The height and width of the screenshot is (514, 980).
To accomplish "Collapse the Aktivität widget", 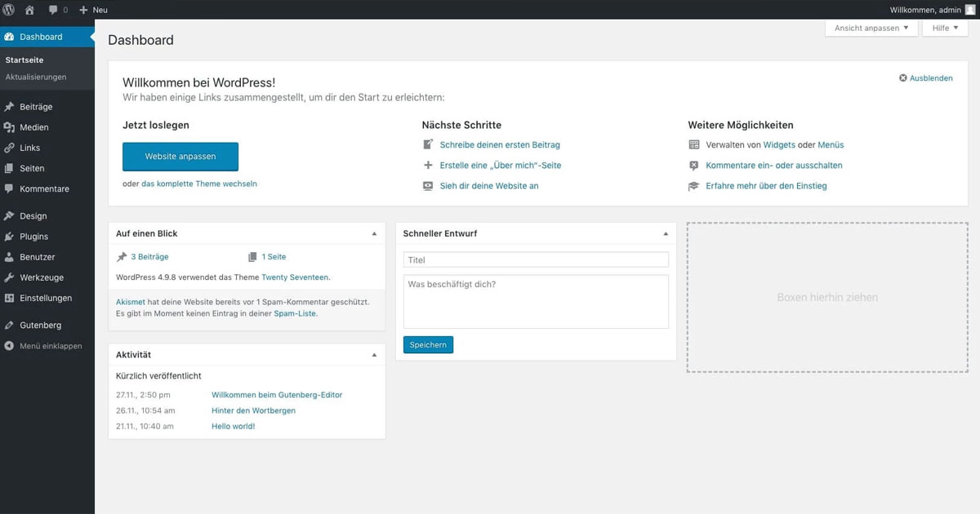I will (375, 355).
